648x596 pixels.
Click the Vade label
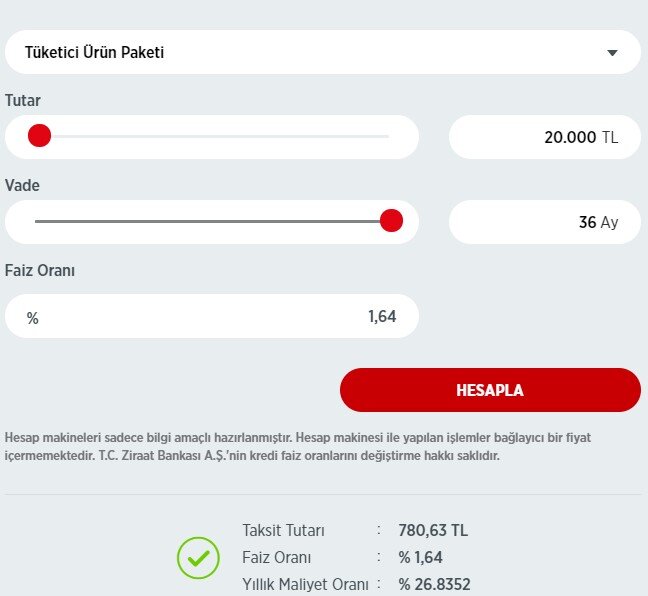point(22,186)
